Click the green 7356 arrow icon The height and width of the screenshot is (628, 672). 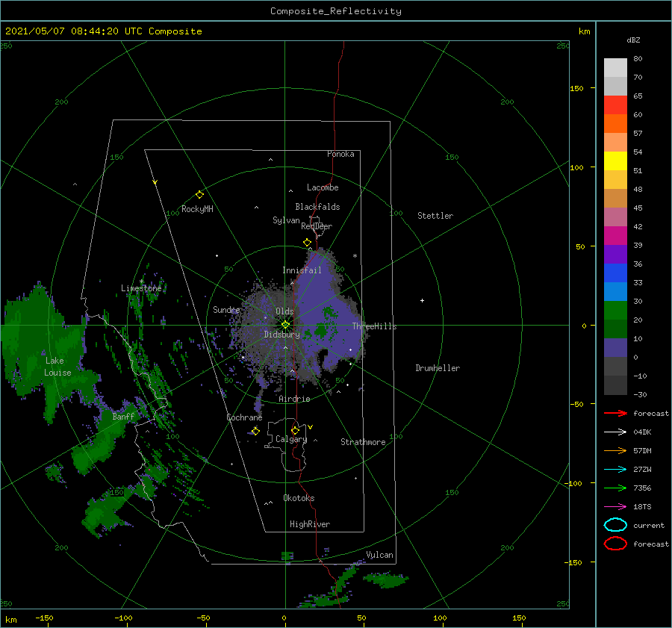pos(615,488)
